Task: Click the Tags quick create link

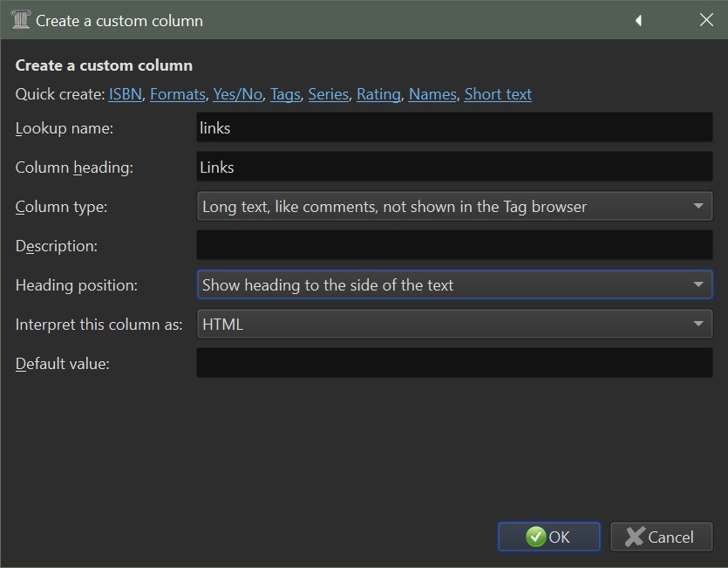Action: click(x=285, y=94)
